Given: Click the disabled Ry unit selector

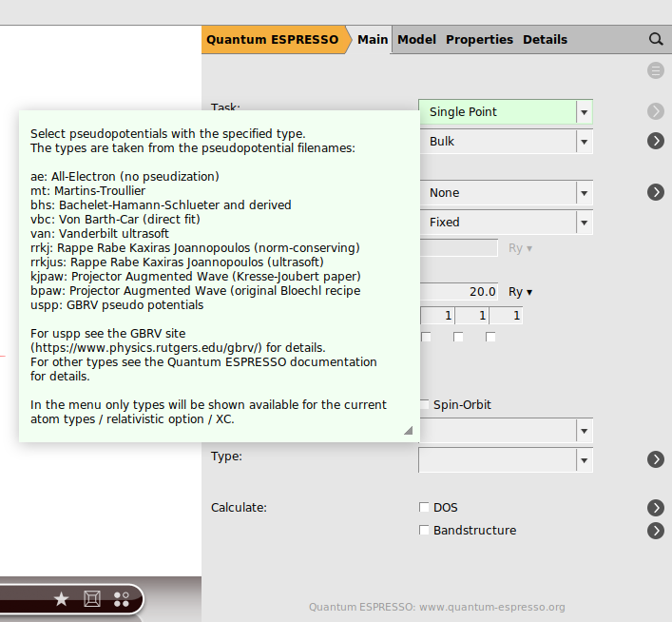Looking at the screenshot, I should click(520, 248).
